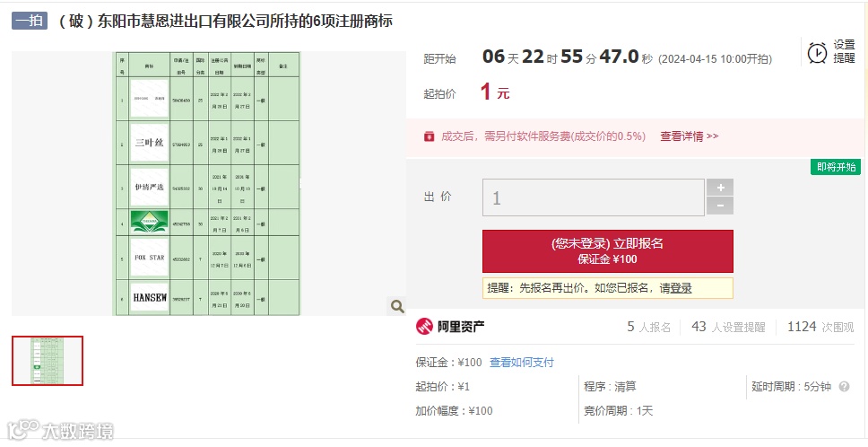Click the help icon beside 延时周期
Screen dimensions: 868x447
pos(844,387)
